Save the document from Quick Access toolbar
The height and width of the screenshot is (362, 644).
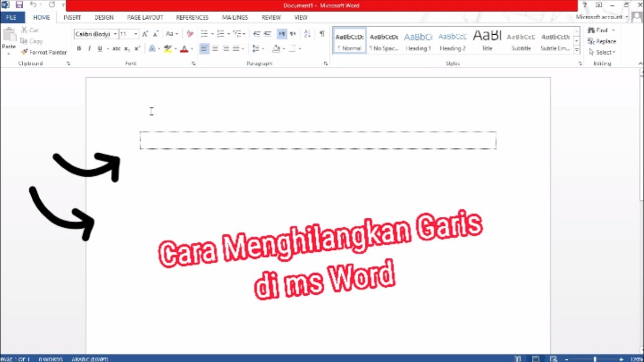click(x=19, y=5)
